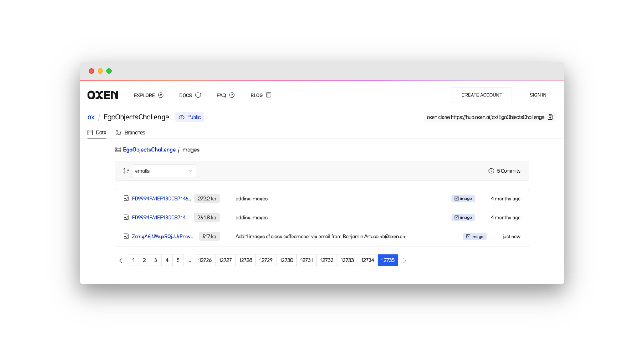Open the BLOG menu item
The height and width of the screenshot is (346, 644).
261,95
